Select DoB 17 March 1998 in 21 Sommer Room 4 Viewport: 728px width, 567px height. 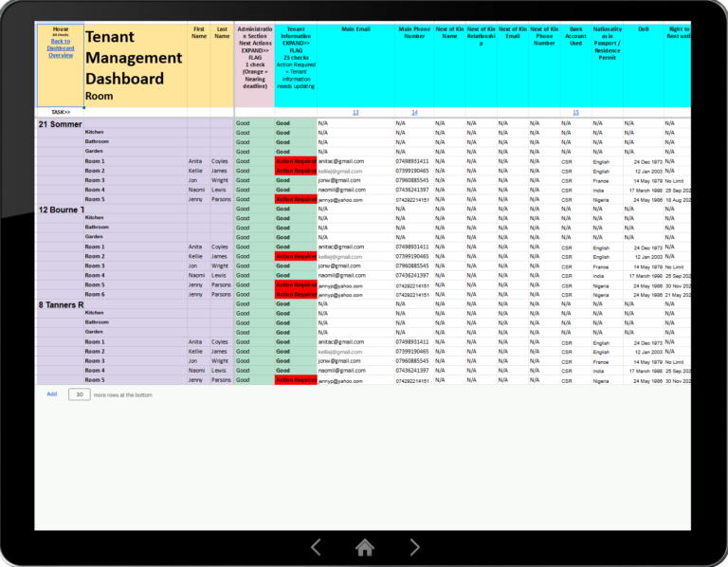click(x=643, y=191)
